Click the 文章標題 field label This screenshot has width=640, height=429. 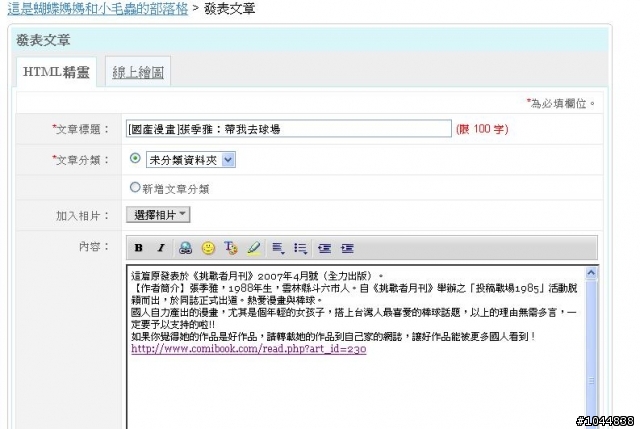point(80,129)
